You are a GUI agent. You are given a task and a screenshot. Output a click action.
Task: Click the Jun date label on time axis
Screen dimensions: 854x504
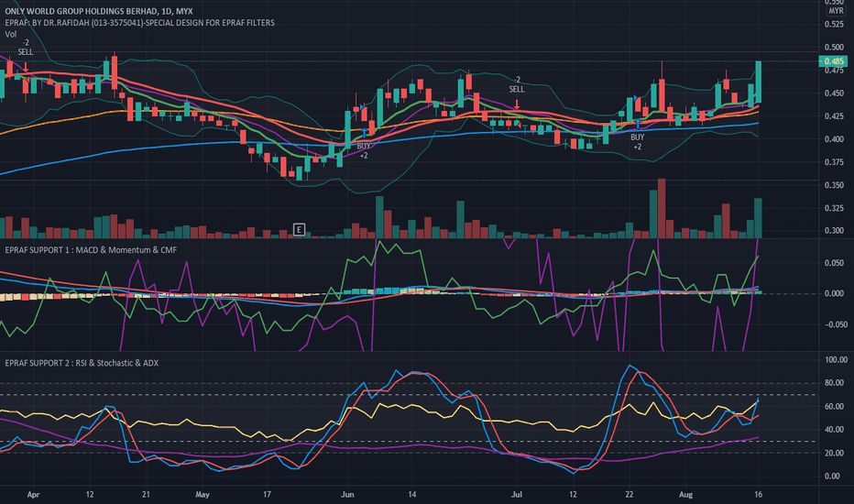(347, 495)
